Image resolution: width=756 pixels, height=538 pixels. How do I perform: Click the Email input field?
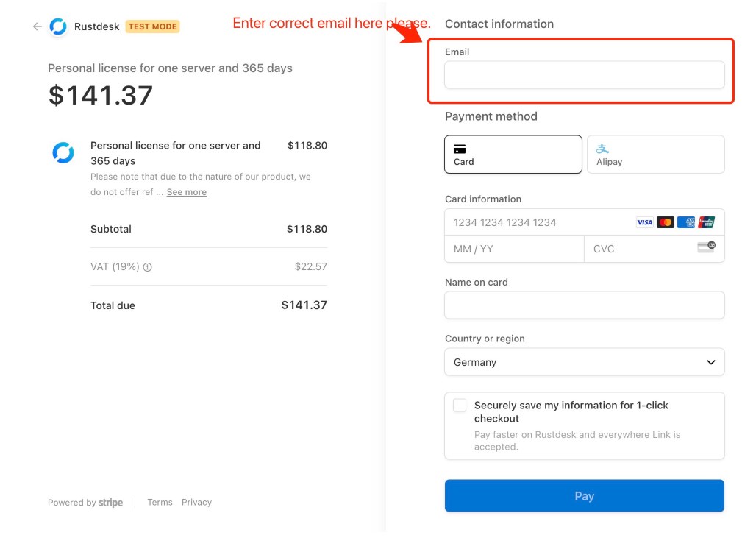pyautogui.click(x=584, y=75)
